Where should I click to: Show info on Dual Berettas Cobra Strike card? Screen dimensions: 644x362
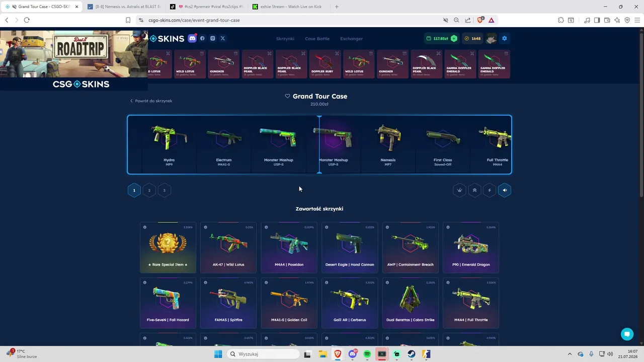point(387,283)
